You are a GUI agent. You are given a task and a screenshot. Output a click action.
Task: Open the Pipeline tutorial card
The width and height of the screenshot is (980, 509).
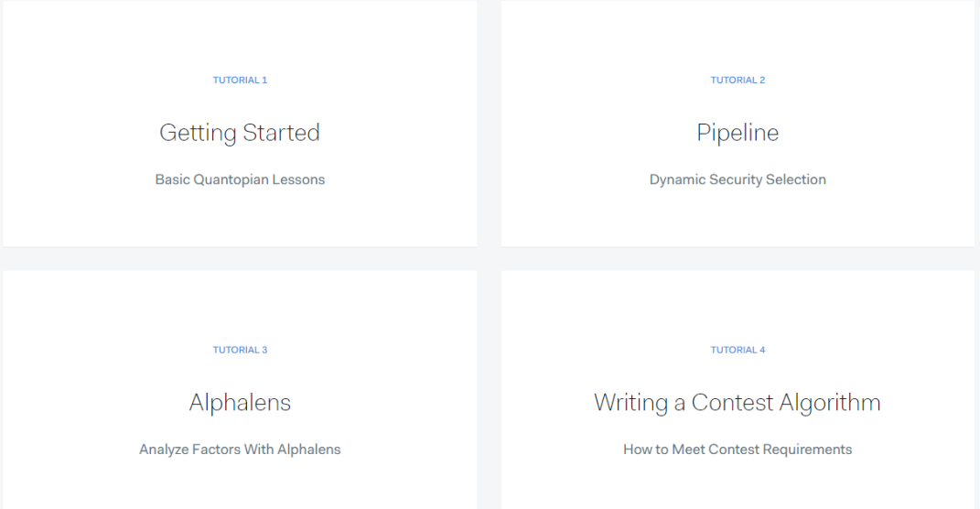(x=738, y=220)
